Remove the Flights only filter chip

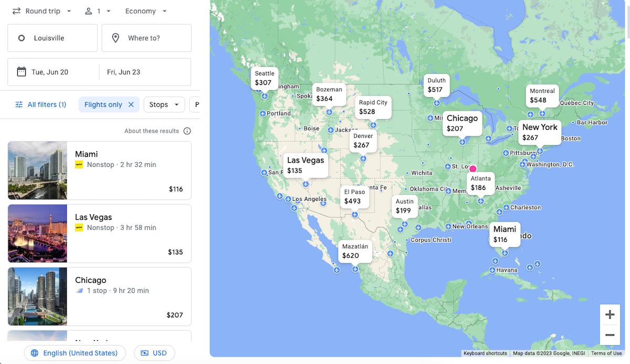pos(131,104)
